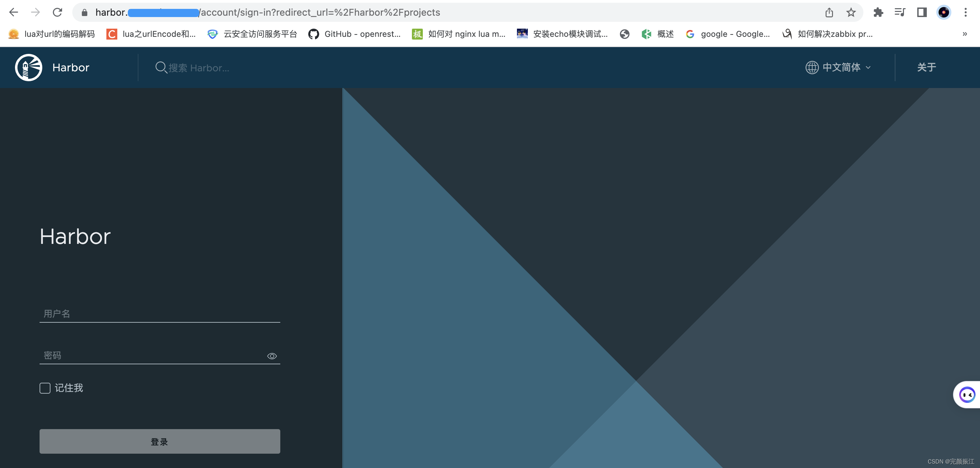The image size is (980, 468).
Task: Reload the page
Action: coord(57,13)
